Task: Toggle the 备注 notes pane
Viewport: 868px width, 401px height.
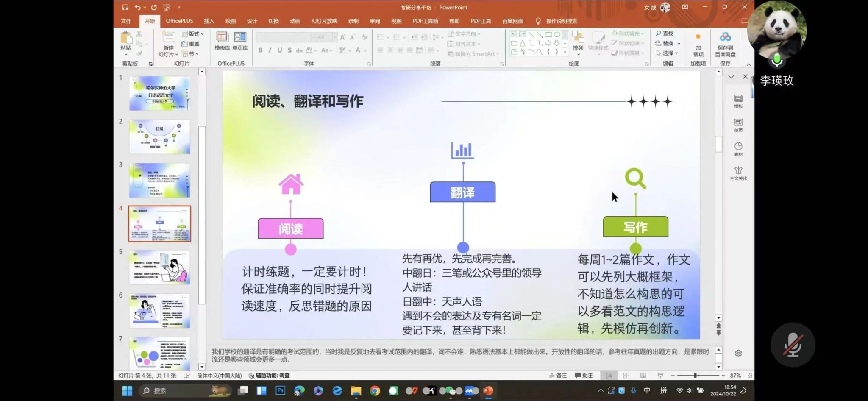Action: pos(558,376)
